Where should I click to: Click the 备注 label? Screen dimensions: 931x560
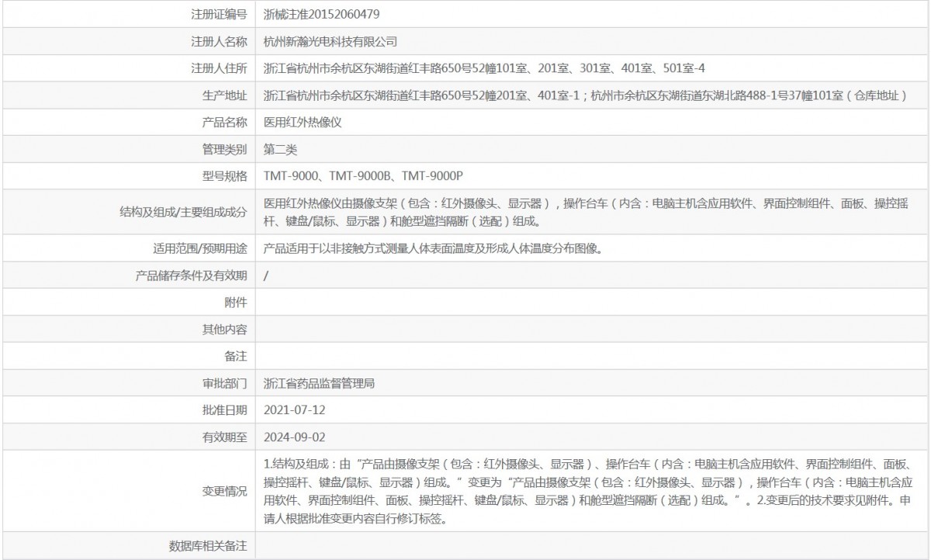(235, 356)
